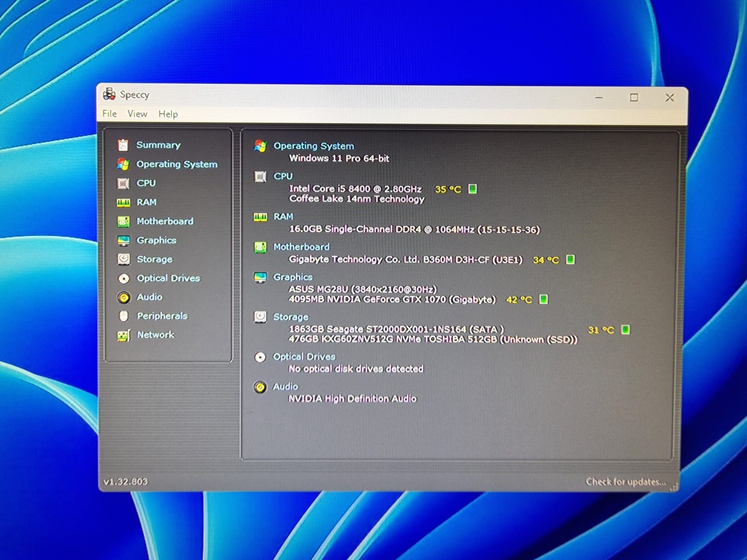Image resolution: width=747 pixels, height=560 pixels.
Task: Click NVIDIA GeForce GTX 1070 line
Action: click(392, 300)
